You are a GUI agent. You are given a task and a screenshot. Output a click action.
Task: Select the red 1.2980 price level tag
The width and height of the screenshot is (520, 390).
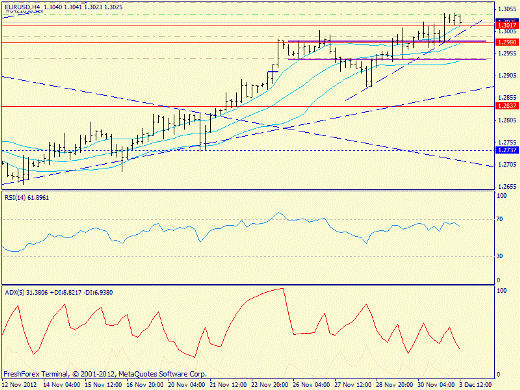tap(507, 42)
